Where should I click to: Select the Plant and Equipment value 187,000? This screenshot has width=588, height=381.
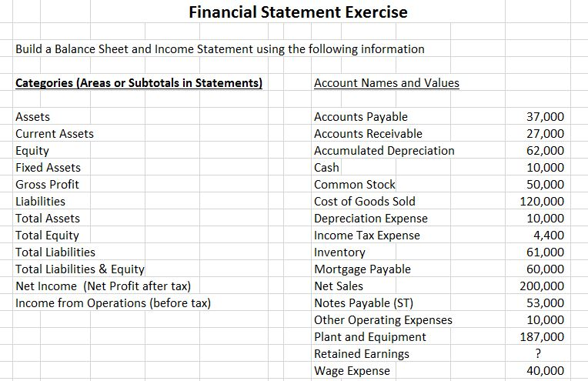click(x=542, y=337)
